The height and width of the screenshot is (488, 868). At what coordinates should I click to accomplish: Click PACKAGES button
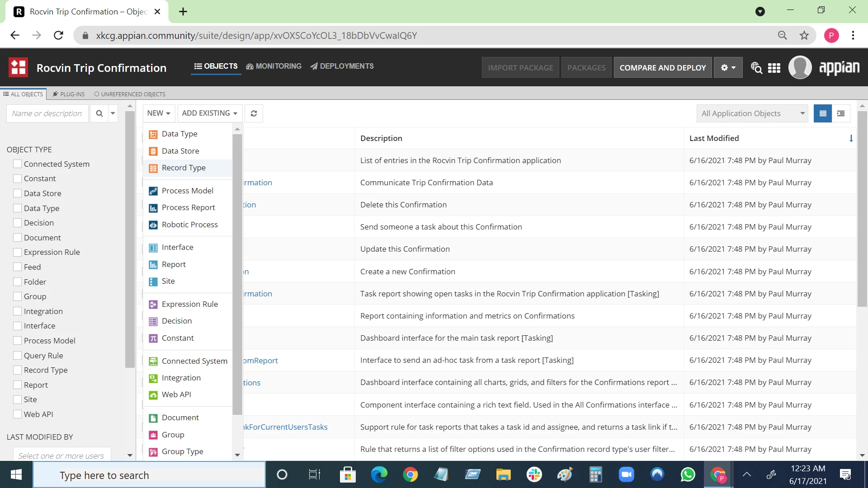click(x=586, y=68)
